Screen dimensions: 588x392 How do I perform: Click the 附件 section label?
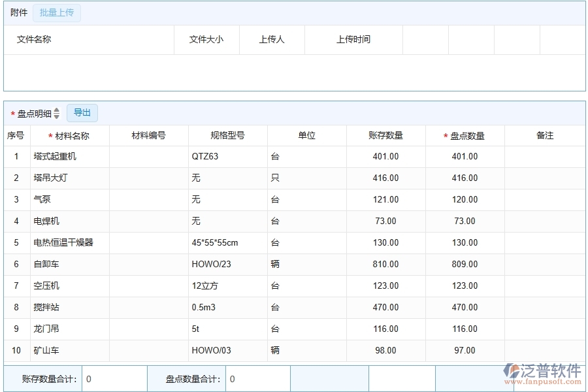tap(19, 12)
